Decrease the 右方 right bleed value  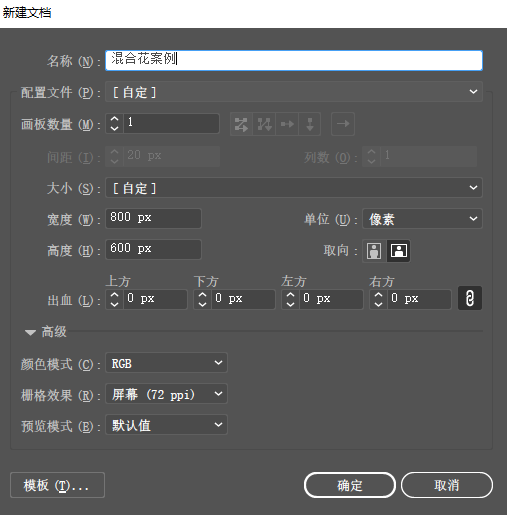click(378, 304)
